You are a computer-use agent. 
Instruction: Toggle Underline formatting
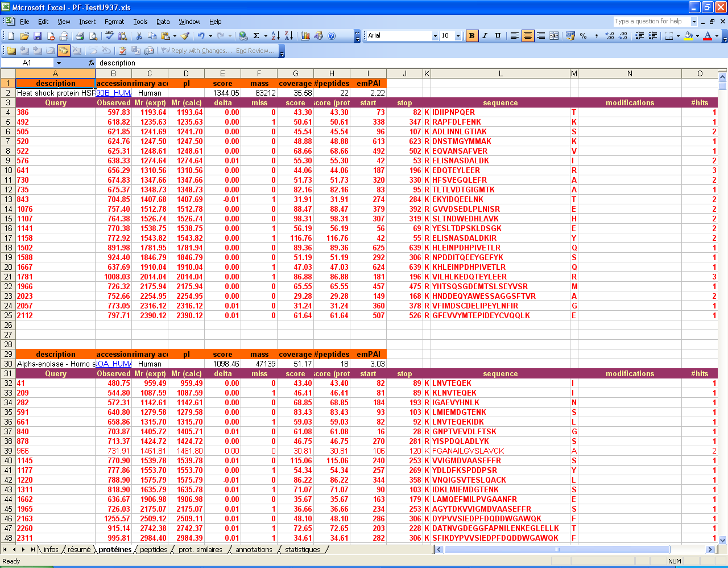click(498, 36)
